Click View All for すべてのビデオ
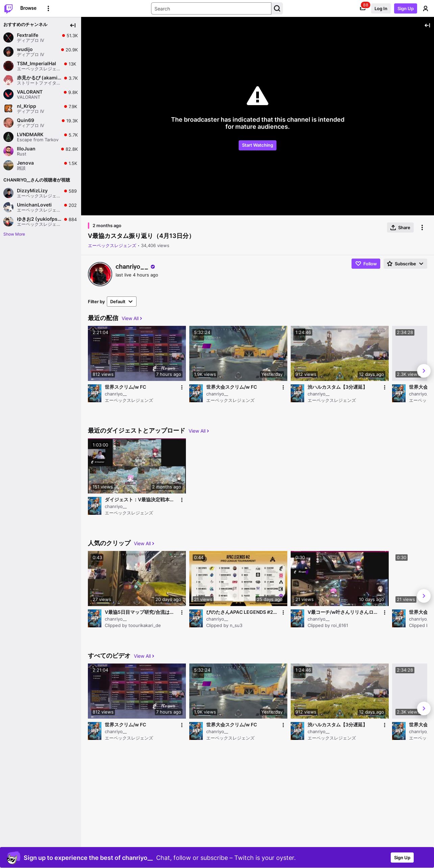434x868 pixels. (x=144, y=656)
